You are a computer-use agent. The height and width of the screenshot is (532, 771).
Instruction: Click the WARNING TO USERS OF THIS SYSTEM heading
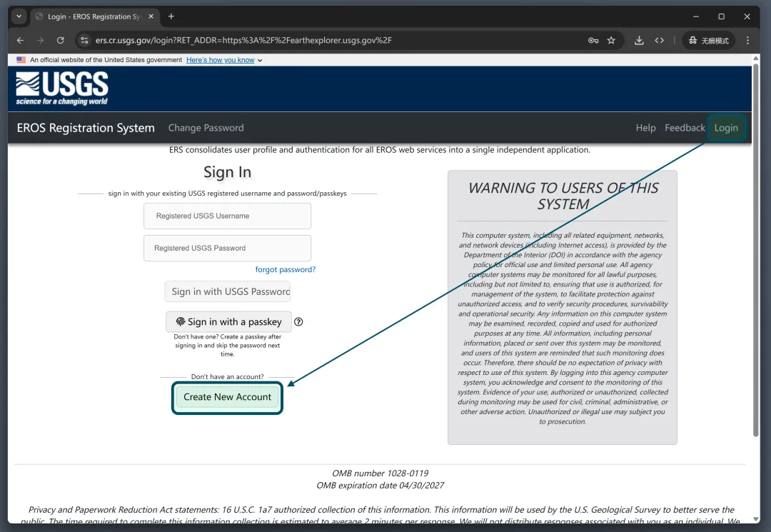point(563,196)
